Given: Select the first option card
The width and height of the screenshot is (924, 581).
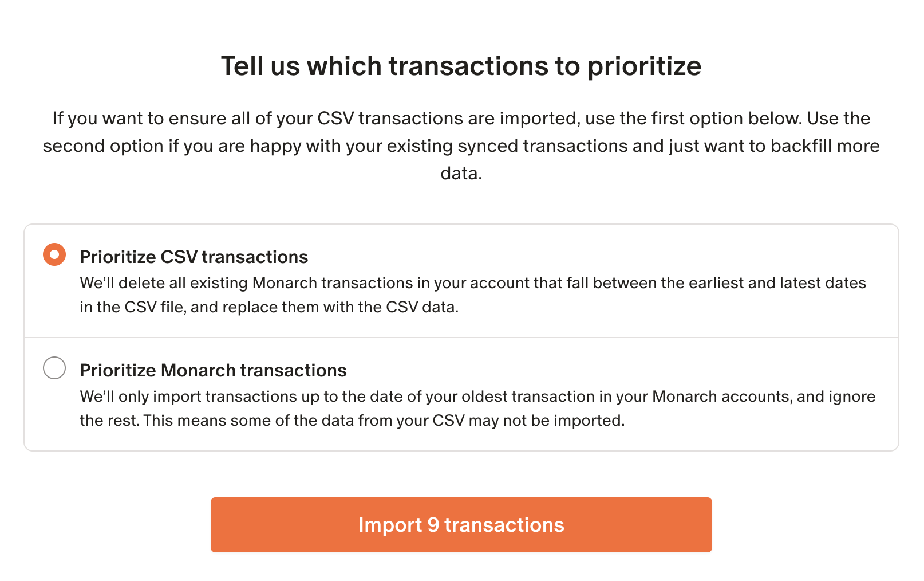Looking at the screenshot, I should click(x=461, y=281).
